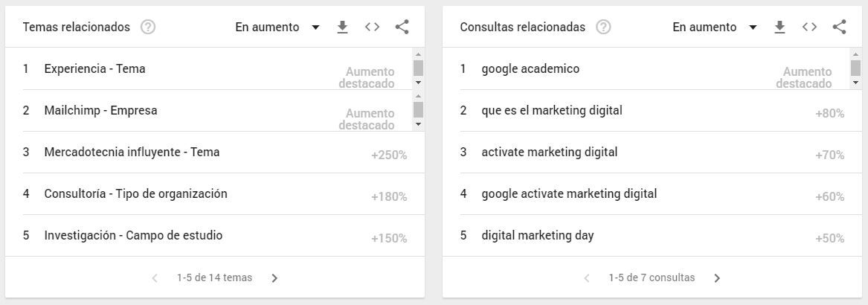Share the Temas relacionados panel
Image resolution: width=868 pixels, height=305 pixels.
402,28
